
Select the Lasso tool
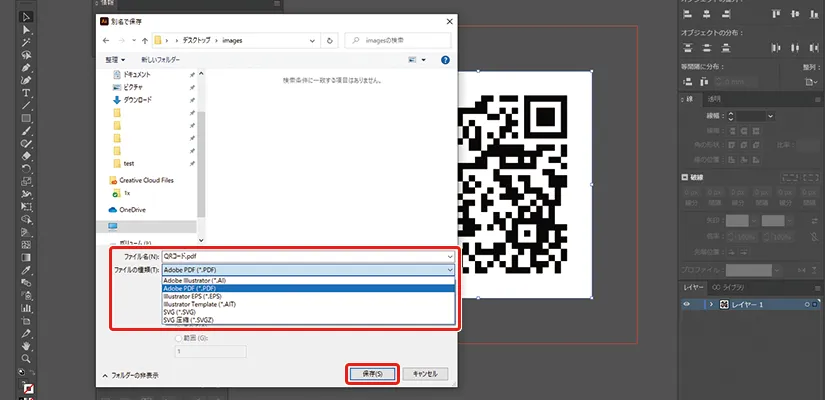point(26,55)
